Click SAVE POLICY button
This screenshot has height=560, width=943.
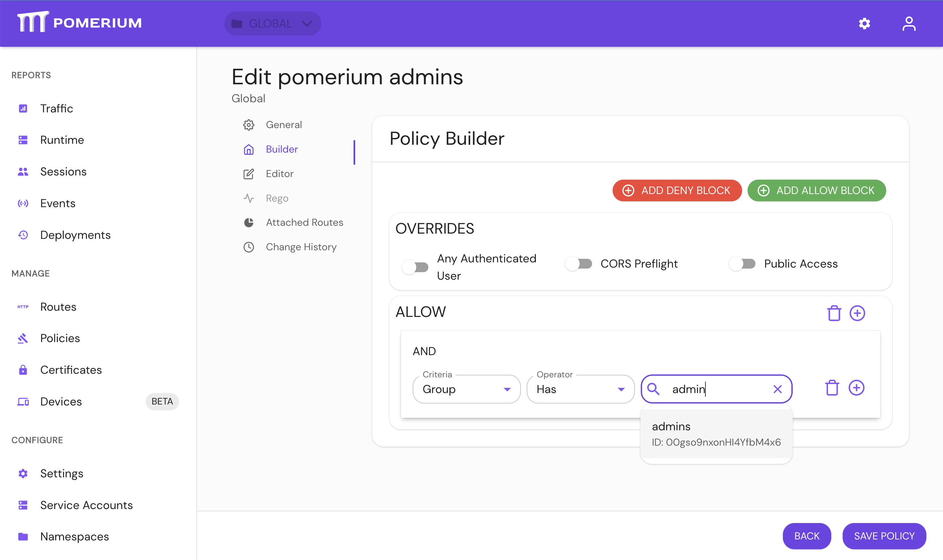[884, 534]
